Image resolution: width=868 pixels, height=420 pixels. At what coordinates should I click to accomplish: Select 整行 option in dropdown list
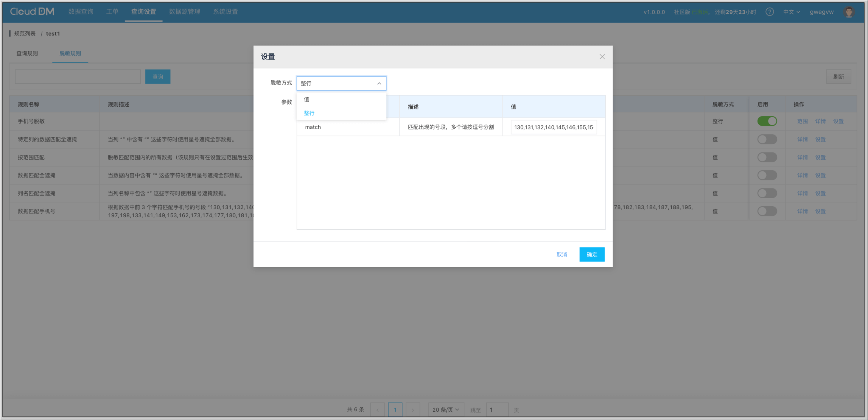(x=309, y=113)
